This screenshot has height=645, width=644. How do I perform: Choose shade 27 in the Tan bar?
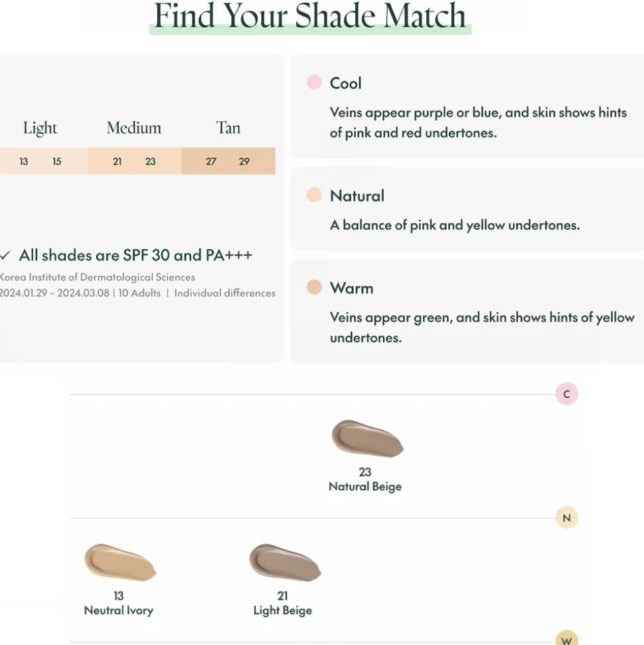pyautogui.click(x=211, y=161)
